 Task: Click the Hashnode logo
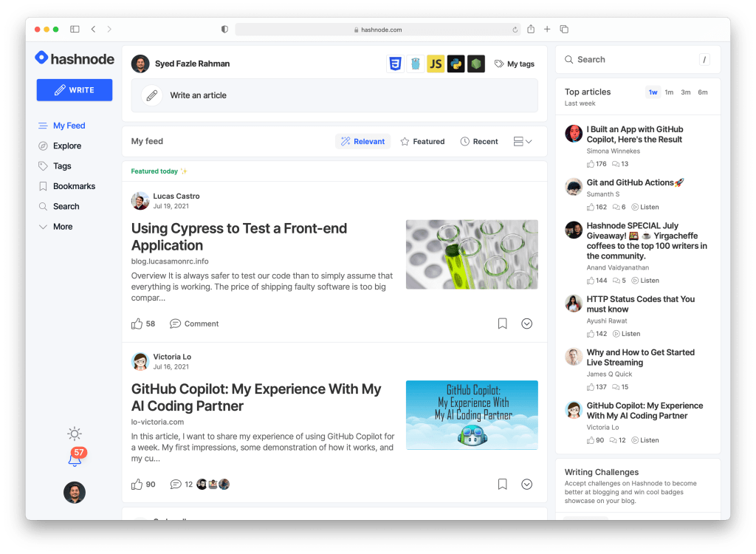click(75, 59)
